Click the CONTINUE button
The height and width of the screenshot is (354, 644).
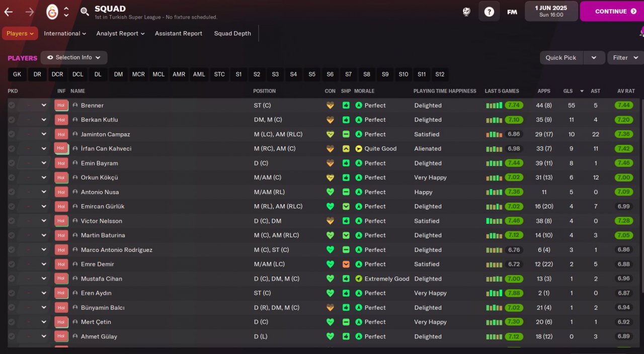coord(612,11)
